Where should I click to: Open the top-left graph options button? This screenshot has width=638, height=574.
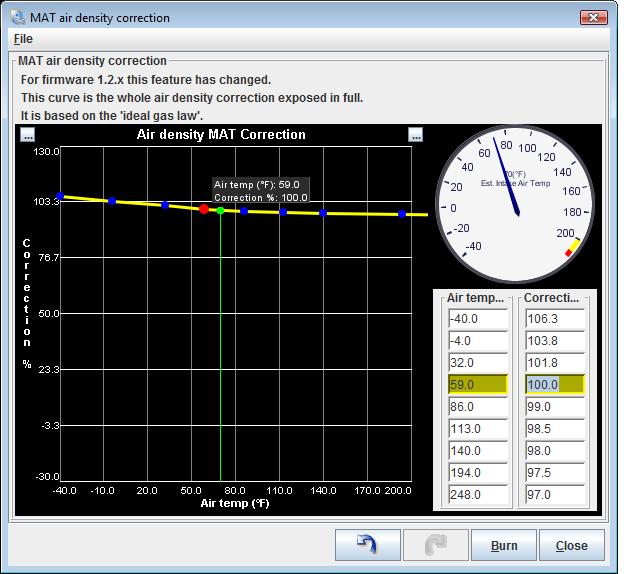(x=28, y=135)
